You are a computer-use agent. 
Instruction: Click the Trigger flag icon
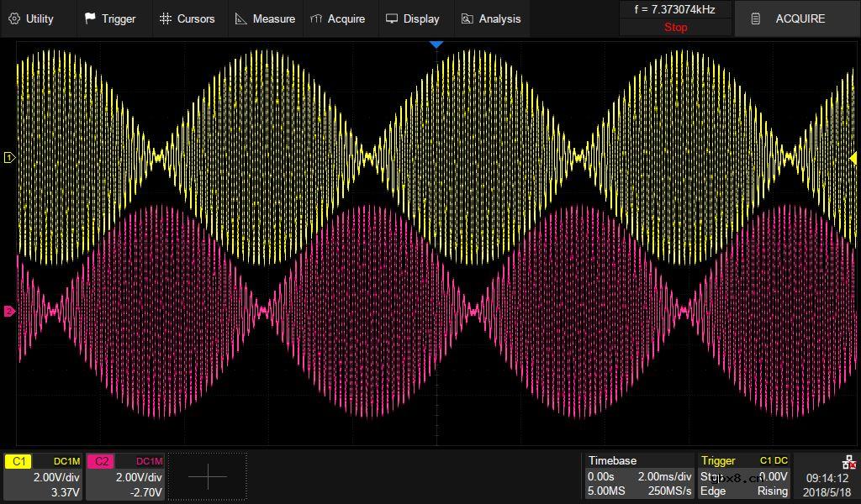click(90, 18)
